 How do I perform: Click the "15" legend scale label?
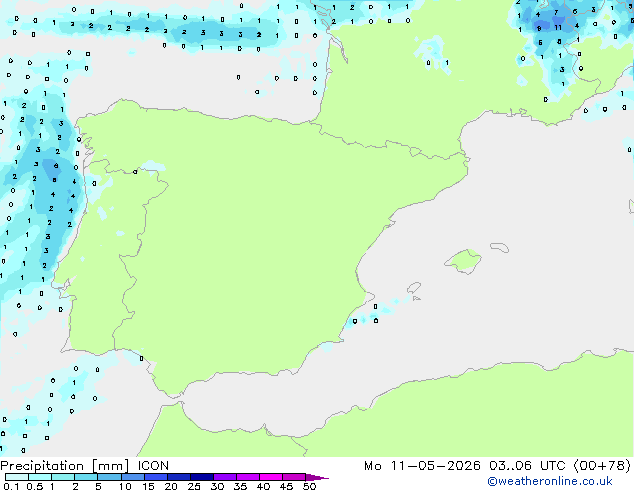point(148,486)
